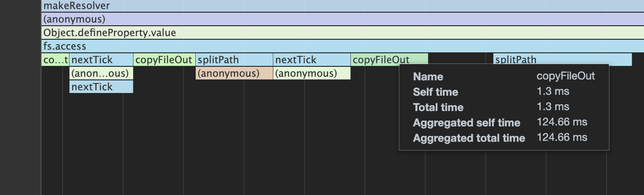This screenshot has width=644, height=195.
Task: Click the 'Aggregated self time' tooltip label
Action: 466,123
